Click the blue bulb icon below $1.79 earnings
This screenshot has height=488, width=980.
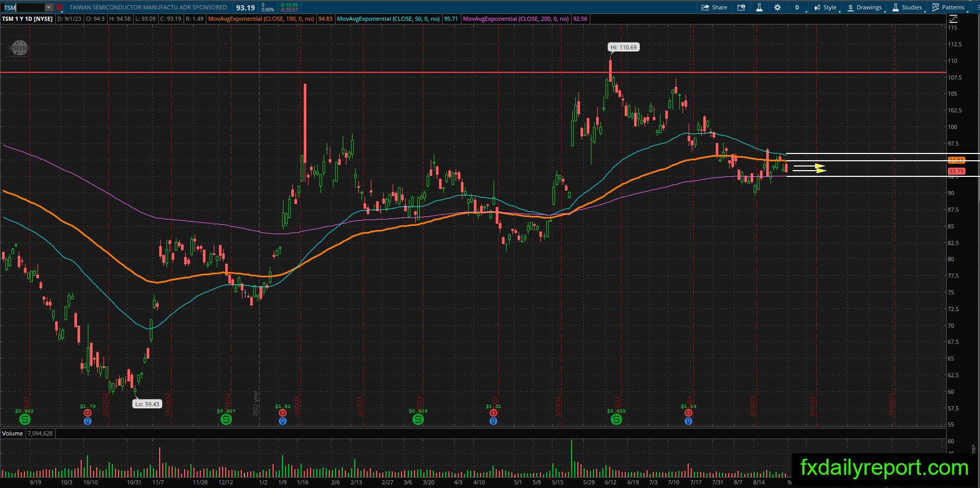87,421
